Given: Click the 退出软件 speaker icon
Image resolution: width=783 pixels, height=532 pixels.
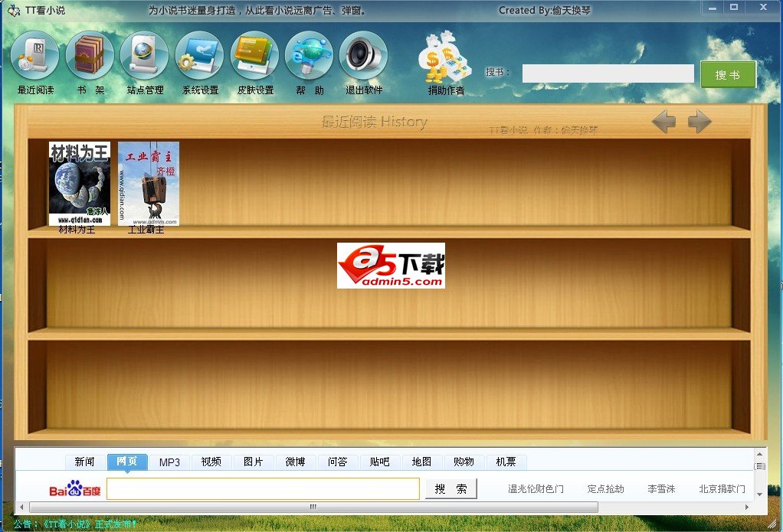Looking at the screenshot, I should coord(363,55).
